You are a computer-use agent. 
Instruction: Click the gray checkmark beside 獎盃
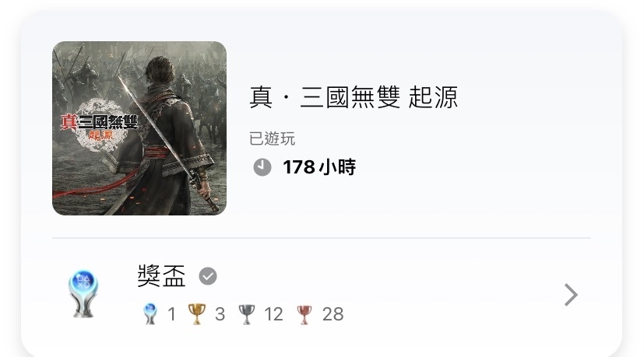click(x=208, y=276)
